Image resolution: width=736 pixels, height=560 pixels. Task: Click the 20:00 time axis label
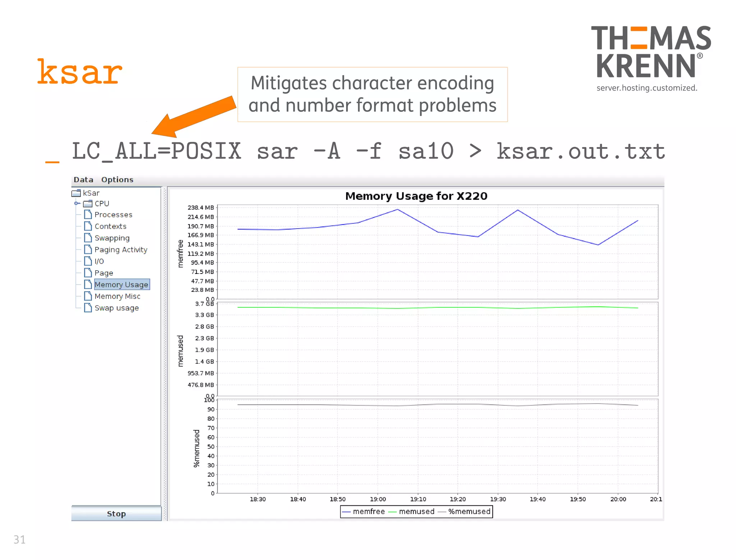[618, 499]
